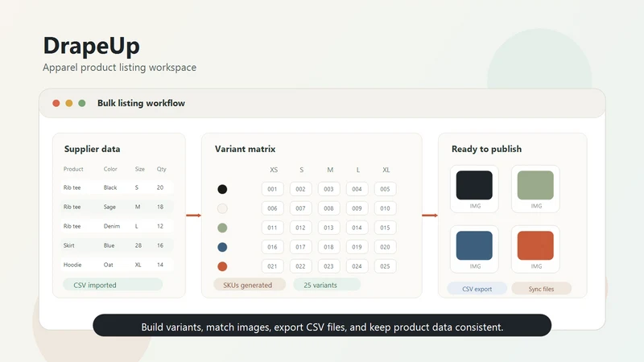
Task: Click the yellow minimize window dot
Action: [69, 103]
